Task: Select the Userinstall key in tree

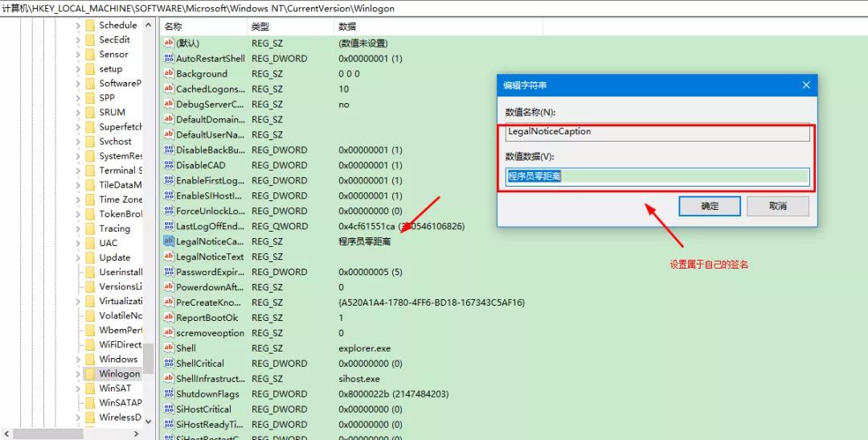Action: click(121, 272)
